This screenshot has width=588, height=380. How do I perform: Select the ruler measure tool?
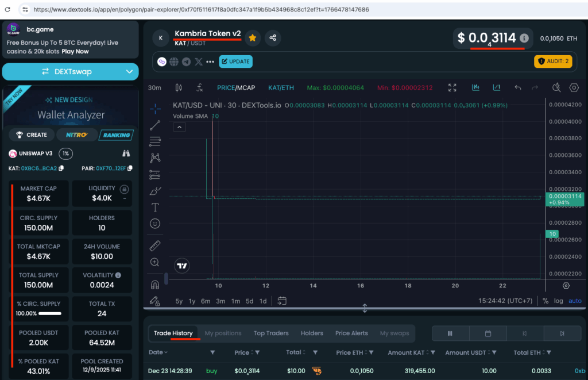coord(155,246)
